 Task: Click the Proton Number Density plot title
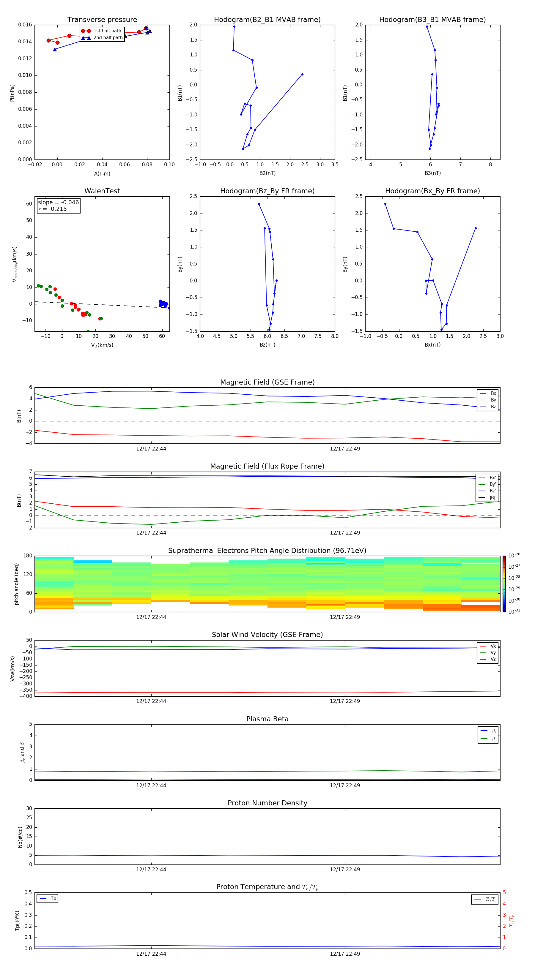(267, 803)
